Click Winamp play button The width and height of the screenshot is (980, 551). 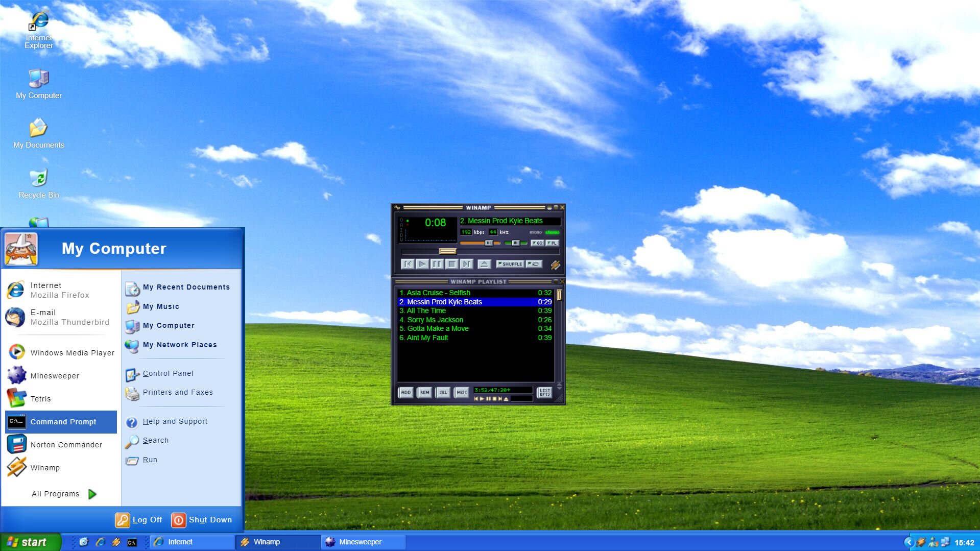[422, 264]
